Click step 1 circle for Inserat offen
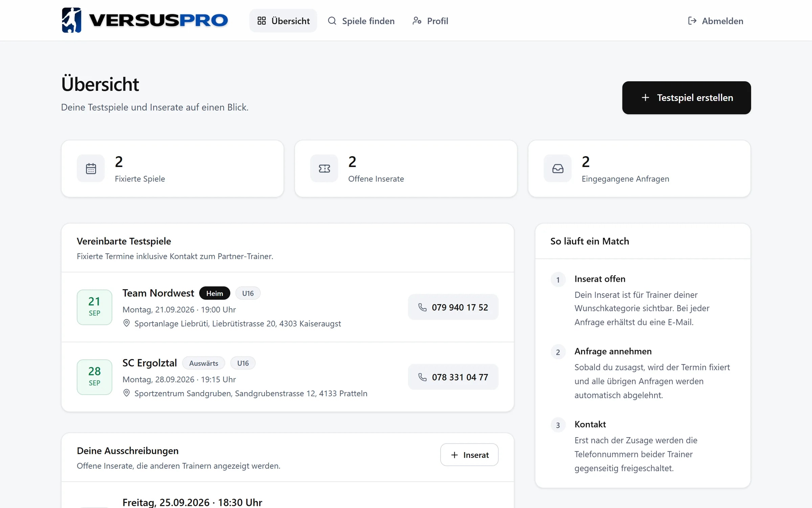The height and width of the screenshot is (508, 812). coord(558,280)
